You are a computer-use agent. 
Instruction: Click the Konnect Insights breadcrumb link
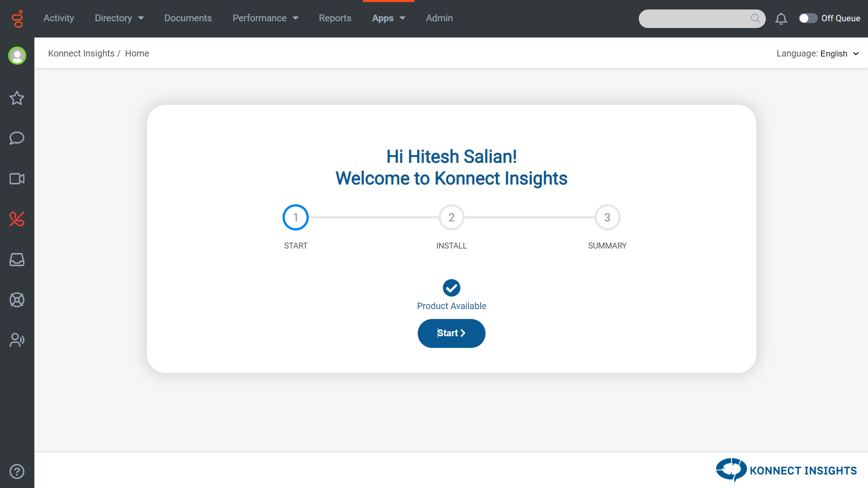(81, 53)
